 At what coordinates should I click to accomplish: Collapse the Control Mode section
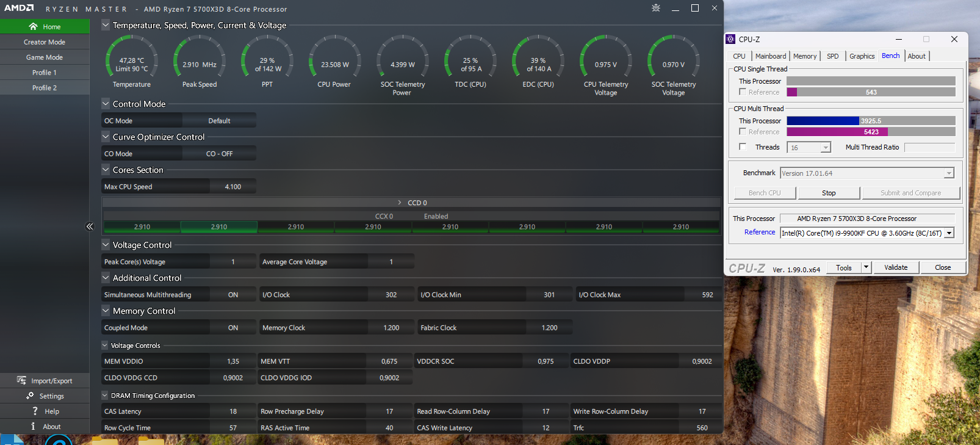pos(106,104)
